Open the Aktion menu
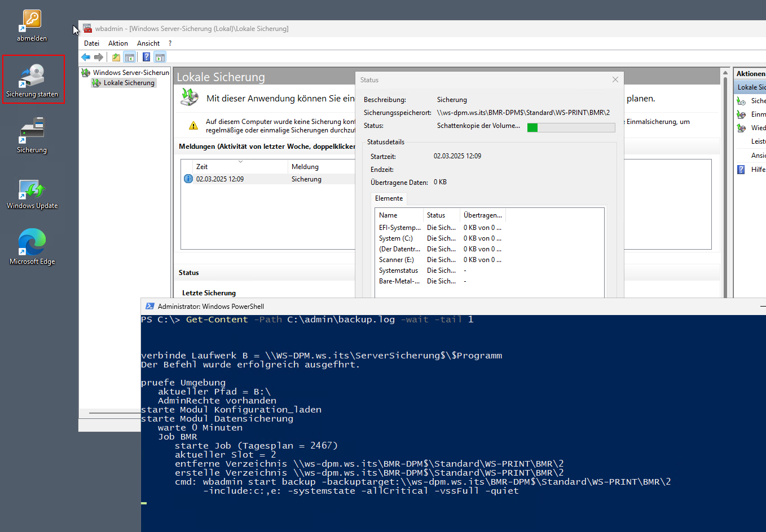 (118, 43)
